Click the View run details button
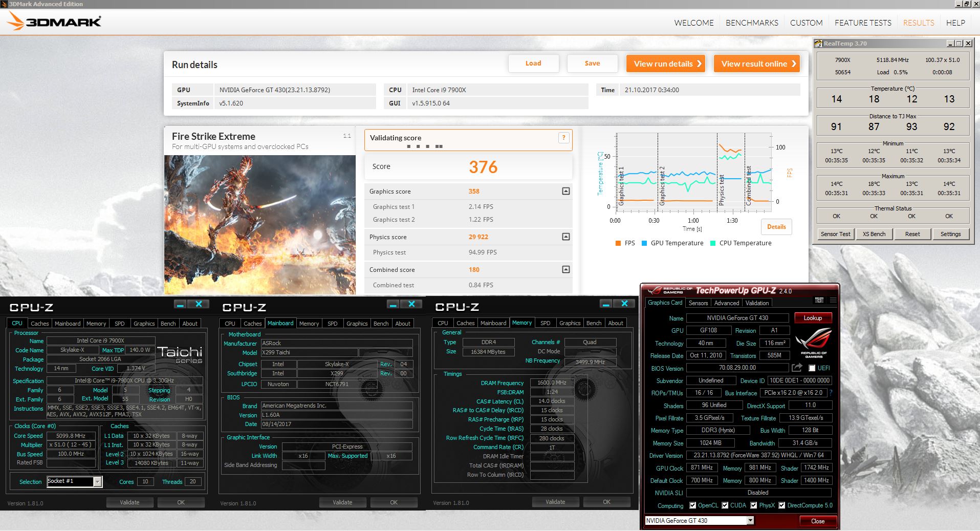The width and height of the screenshot is (980, 531). 666,63
